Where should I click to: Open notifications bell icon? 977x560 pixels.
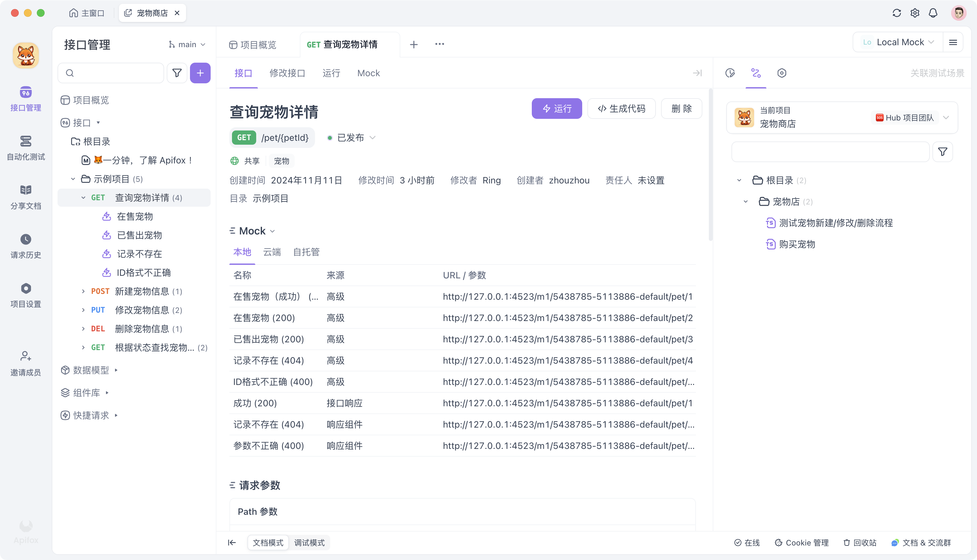tap(933, 13)
